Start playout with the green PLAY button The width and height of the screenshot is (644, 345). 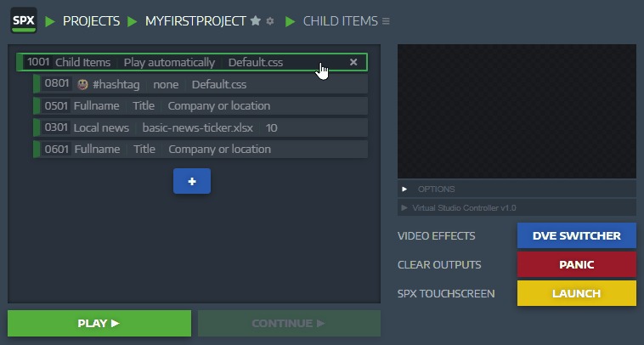99,323
